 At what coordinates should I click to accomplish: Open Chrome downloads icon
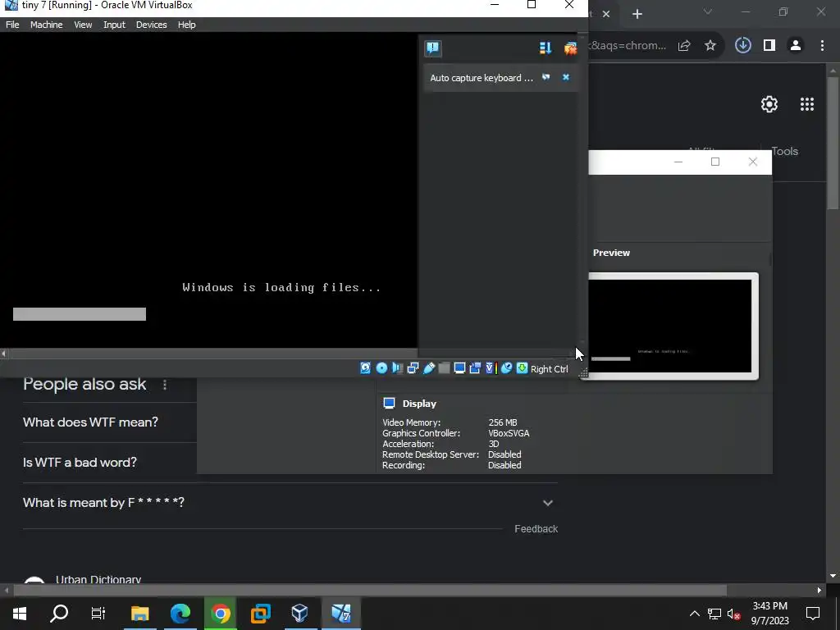click(x=743, y=46)
